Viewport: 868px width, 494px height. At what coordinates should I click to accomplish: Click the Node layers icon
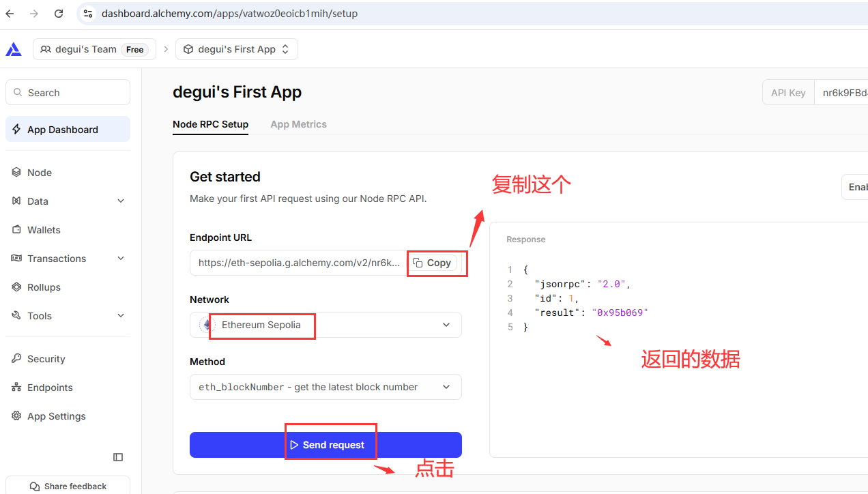(x=16, y=173)
